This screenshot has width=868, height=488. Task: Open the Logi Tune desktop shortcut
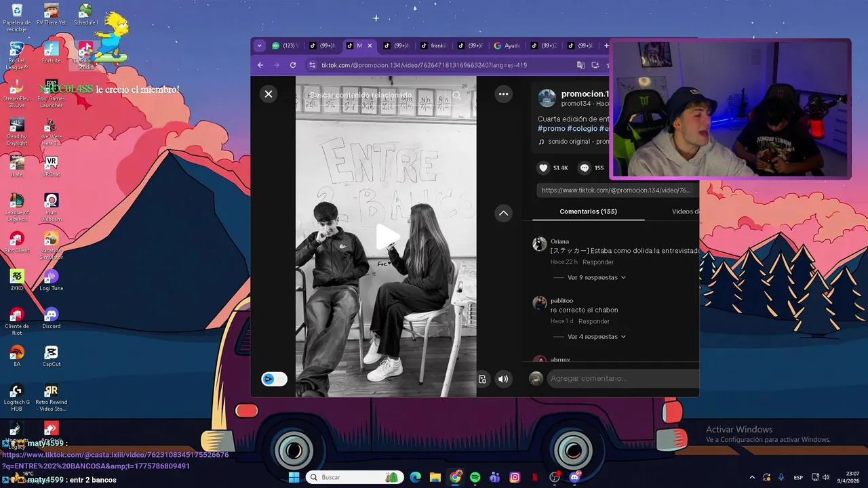coord(51,281)
